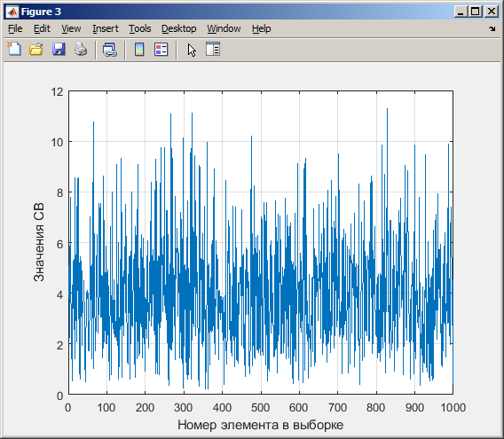Screen dimensions: 504x439
Task: Dock the figure using the small arrow icon
Action: click(x=492, y=28)
